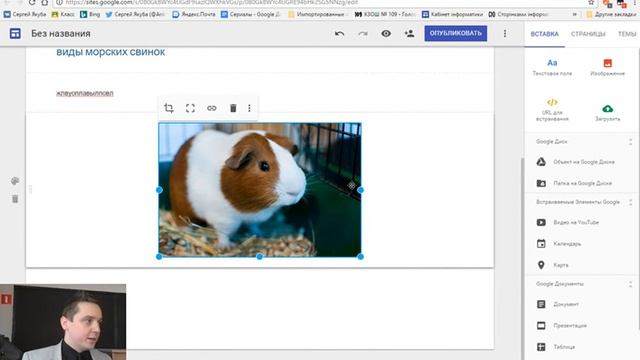Bookmark this page with star icon

point(591,2)
